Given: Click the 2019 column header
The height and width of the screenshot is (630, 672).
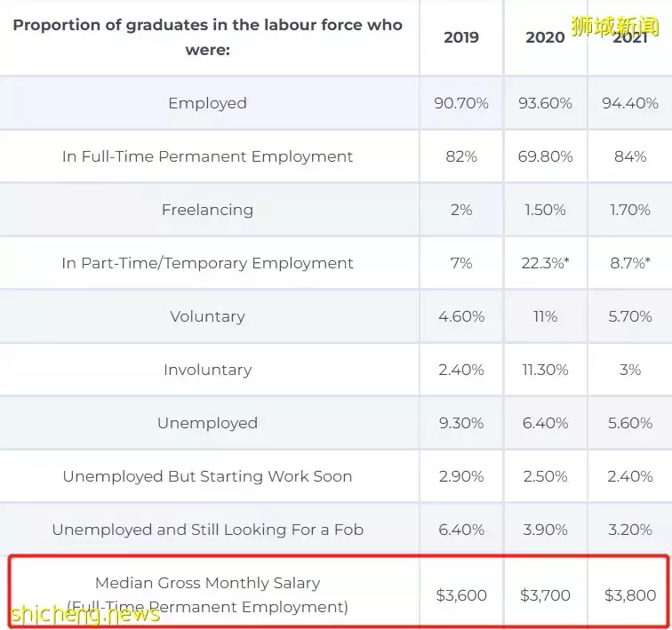Looking at the screenshot, I should 461,37.
